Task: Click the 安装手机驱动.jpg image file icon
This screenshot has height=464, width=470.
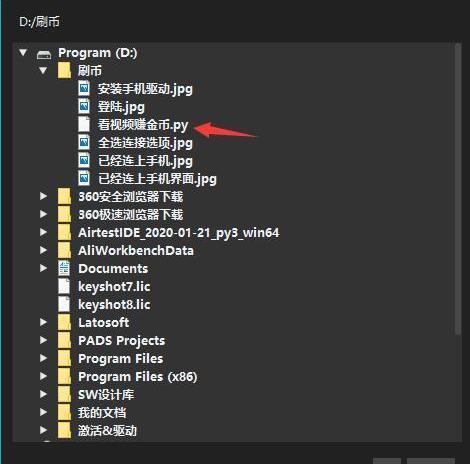Action: (84, 89)
